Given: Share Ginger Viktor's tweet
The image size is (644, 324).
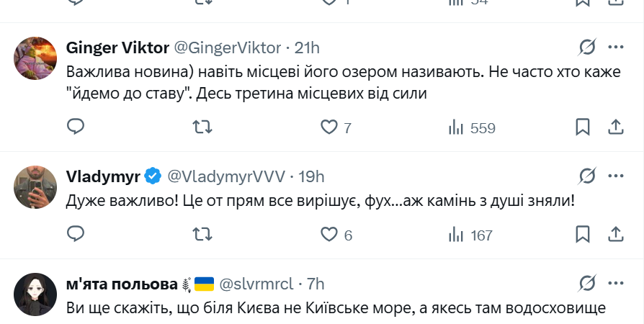Looking at the screenshot, I should pyautogui.click(x=615, y=127).
